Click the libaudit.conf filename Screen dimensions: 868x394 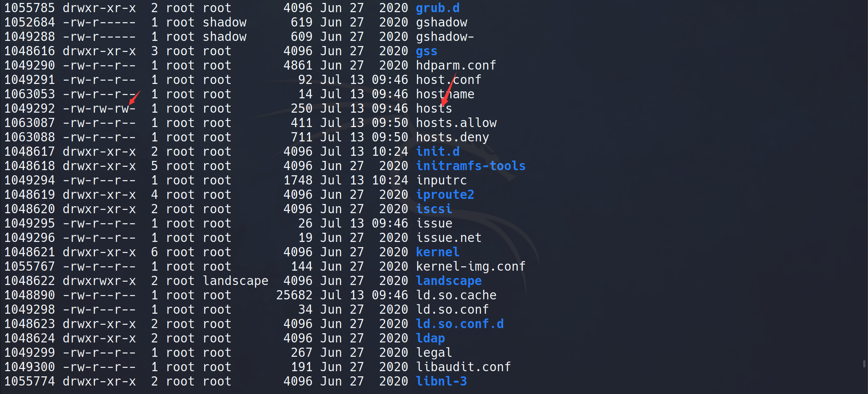(463, 367)
